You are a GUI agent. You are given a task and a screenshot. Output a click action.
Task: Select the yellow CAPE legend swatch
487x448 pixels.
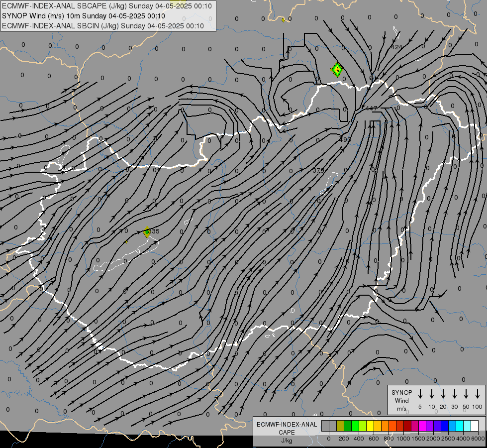pyautogui.click(x=370, y=426)
